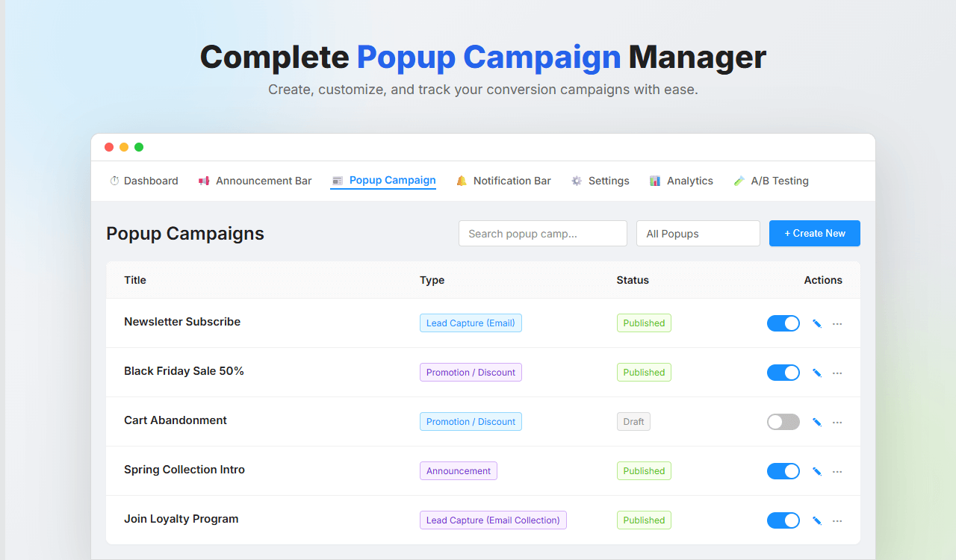
Task: Disable the Newsletter Subscribe campaign toggle
Action: 783,323
